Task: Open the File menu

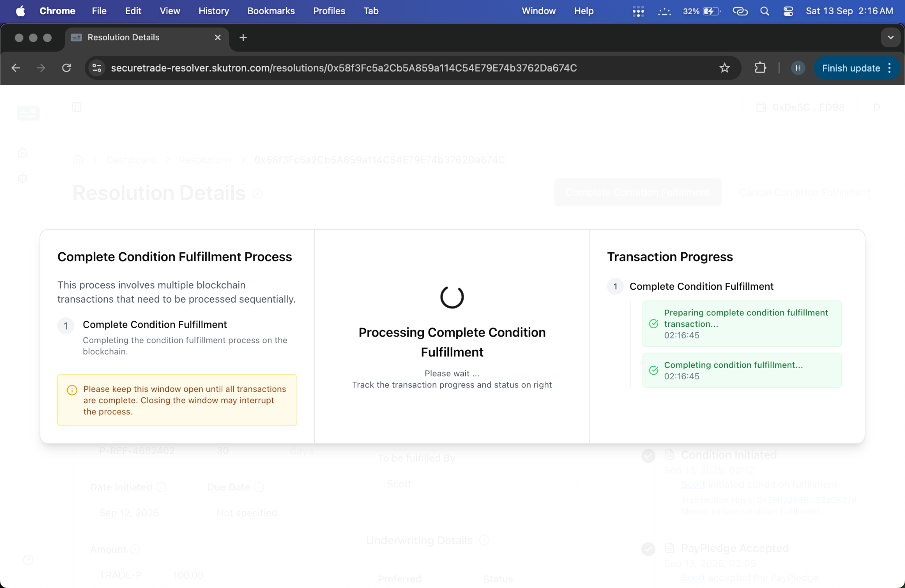Action: click(99, 11)
